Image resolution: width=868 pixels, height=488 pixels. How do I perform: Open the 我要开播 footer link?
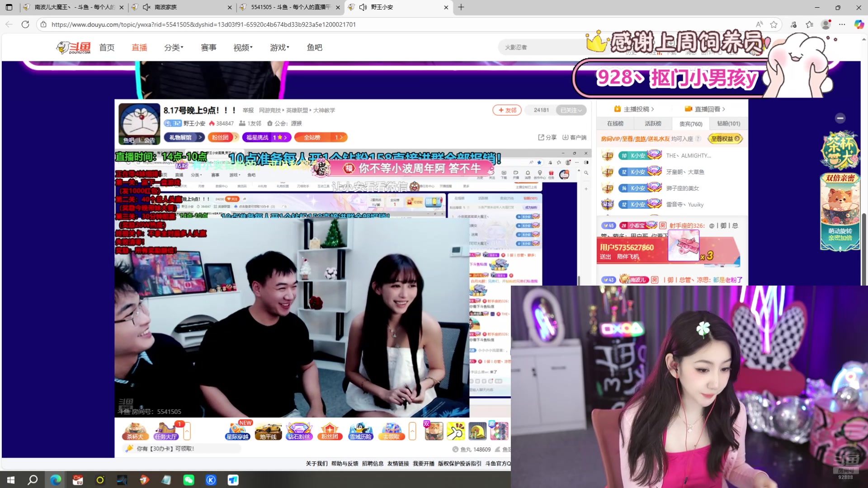[423, 464]
